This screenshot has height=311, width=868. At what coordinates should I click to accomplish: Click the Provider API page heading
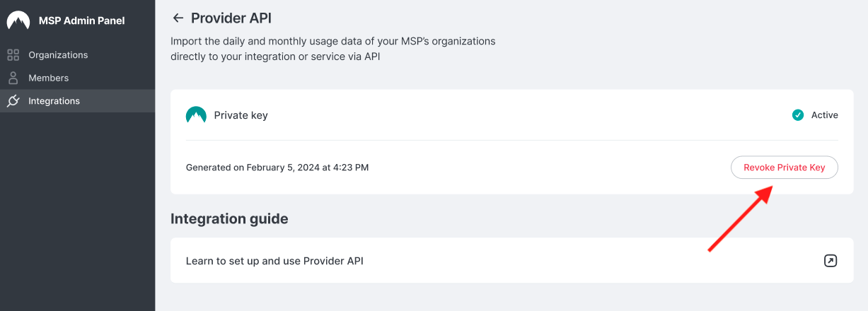tap(231, 18)
